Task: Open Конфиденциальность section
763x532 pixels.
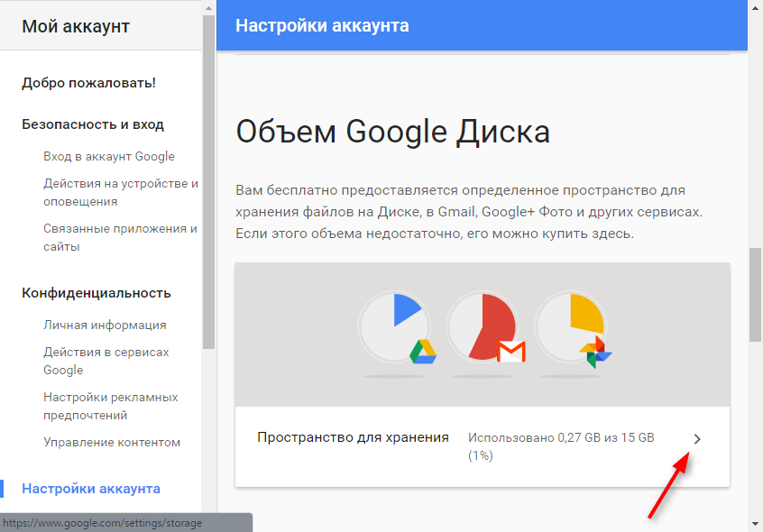Action: [97, 293]
